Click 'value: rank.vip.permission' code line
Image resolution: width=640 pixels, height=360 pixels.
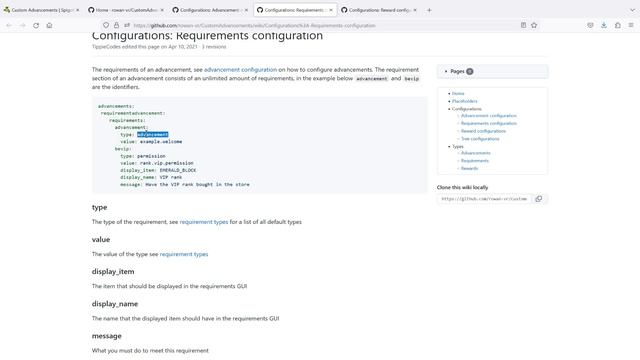coord(157,163)
